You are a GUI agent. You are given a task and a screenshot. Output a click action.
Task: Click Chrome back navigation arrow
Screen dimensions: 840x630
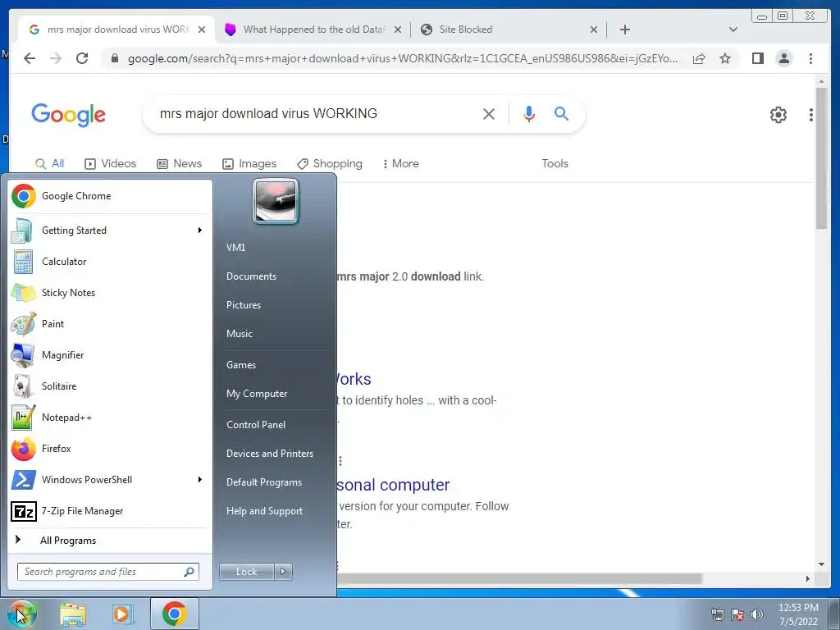point(30,58)
